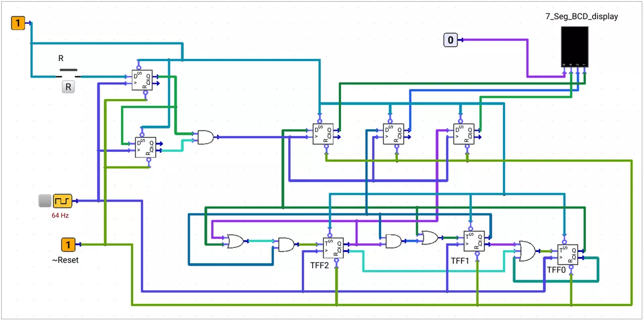This screenshot has width=644, height=321.
Task: Toggle the ~Reset input bit
Action: [68, 245]
